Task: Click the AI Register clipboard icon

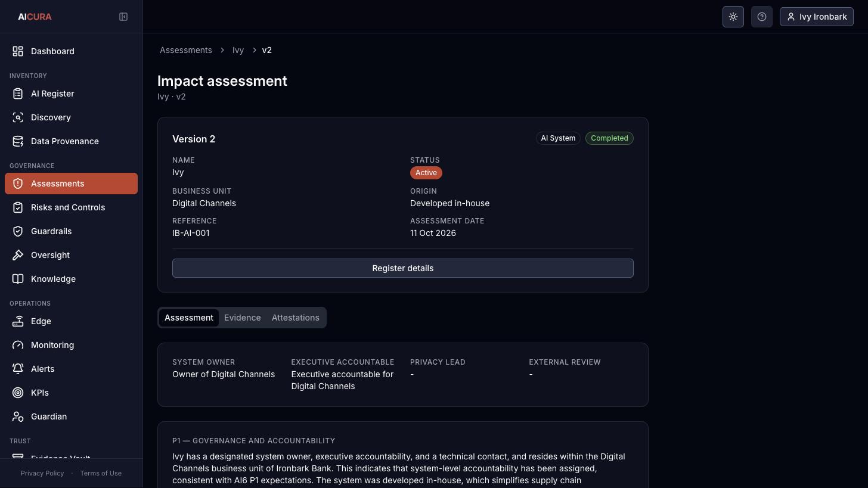Action: point(18,94)
